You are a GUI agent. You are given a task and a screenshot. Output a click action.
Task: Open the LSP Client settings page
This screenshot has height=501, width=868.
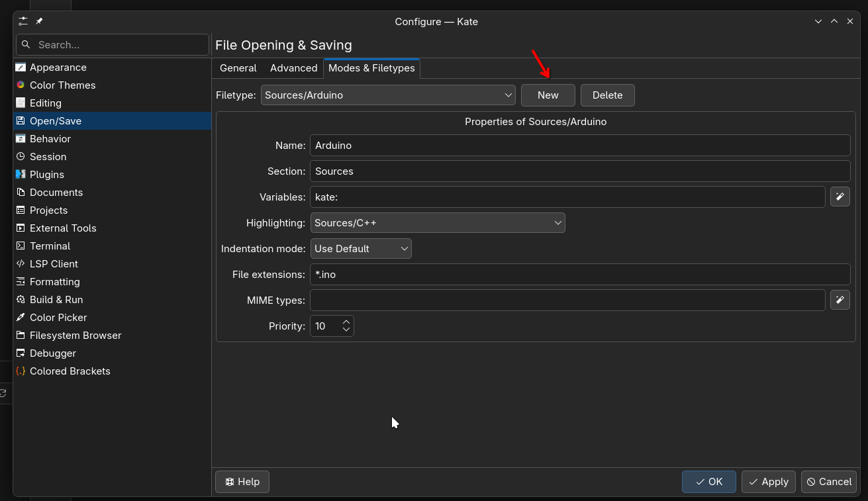click(54, 264)
